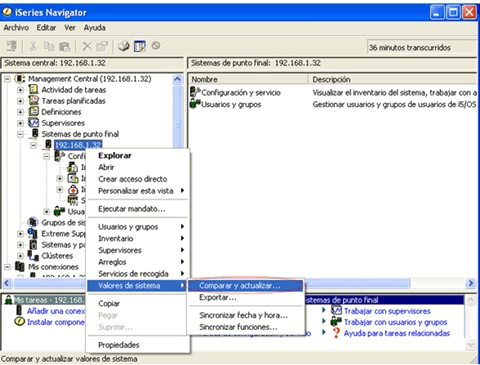
Task: Click the Descripción column header
Action: (393, 79)
